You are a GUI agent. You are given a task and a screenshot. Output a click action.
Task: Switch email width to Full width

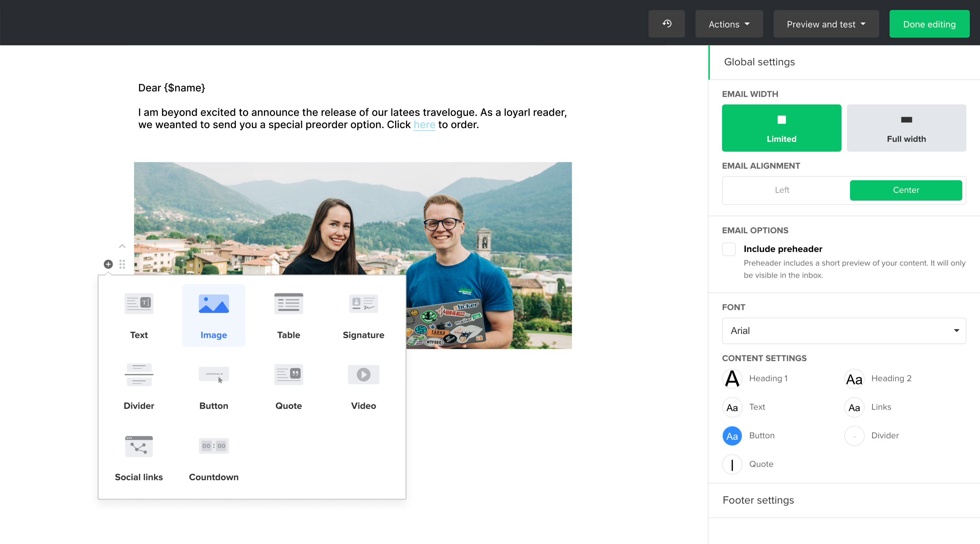tap(906, 128)
